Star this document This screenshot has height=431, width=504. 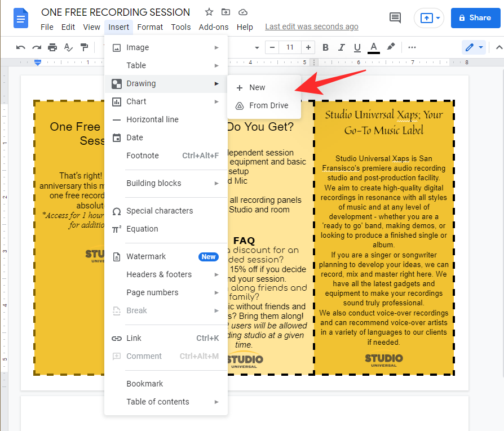point(209,12)
